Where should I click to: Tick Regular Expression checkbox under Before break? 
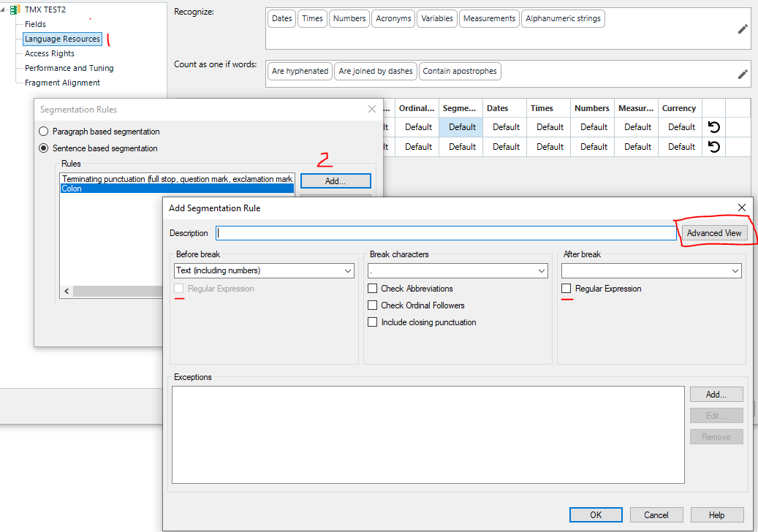tap(179, 289)
